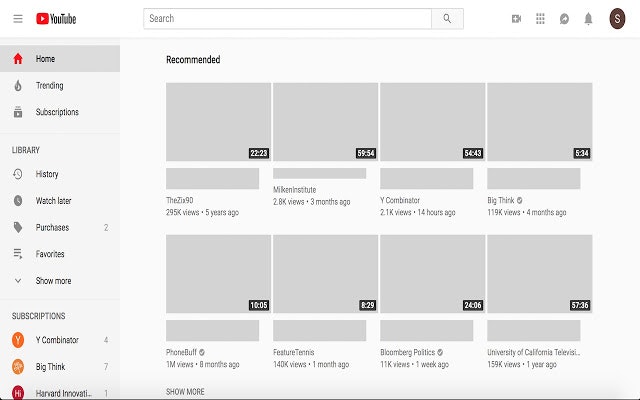The height and width of the screenshot is (400, 640).
Task: Open the YouTube apps grid icon
Action: tap(540, 19)
